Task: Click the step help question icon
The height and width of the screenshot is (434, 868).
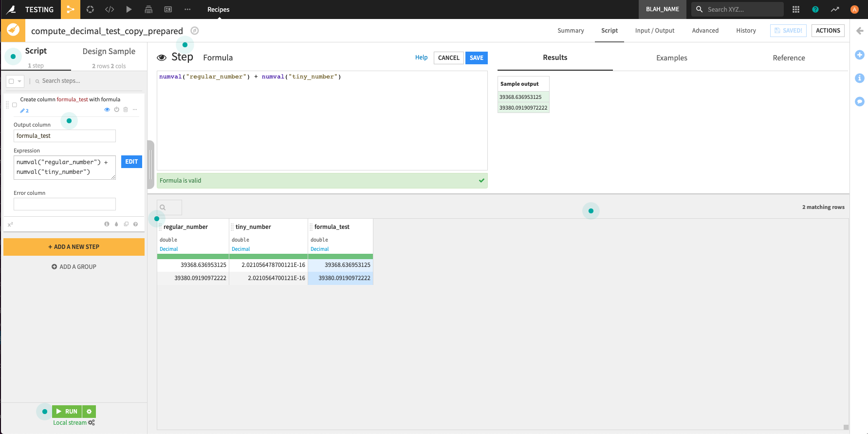Action: pos(136,224)
